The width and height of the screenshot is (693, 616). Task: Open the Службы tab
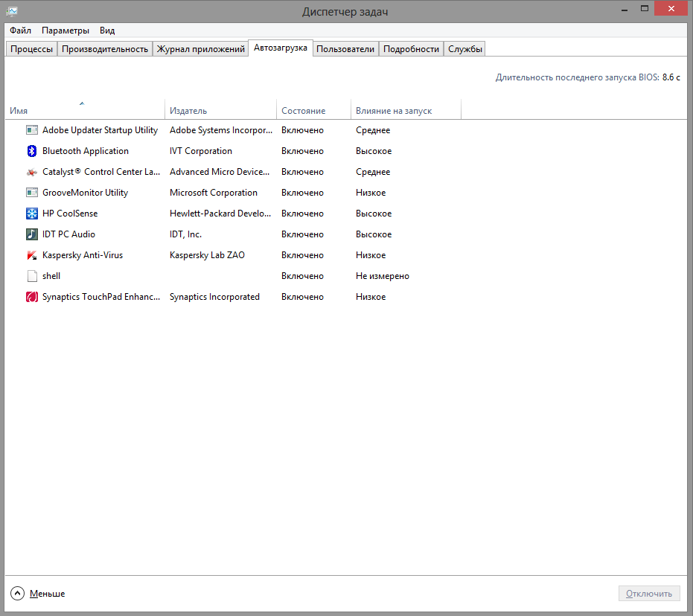465,49
